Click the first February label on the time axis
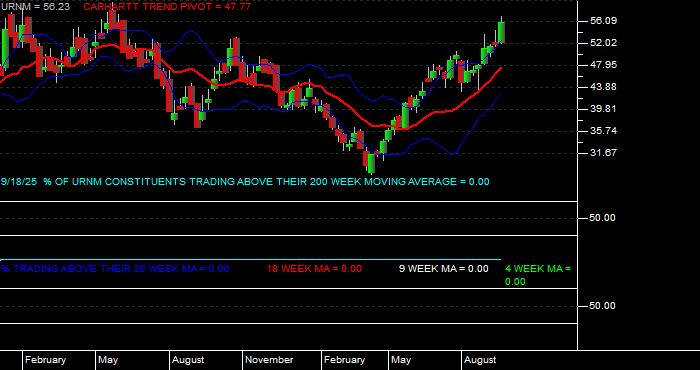 pos(45,360)
